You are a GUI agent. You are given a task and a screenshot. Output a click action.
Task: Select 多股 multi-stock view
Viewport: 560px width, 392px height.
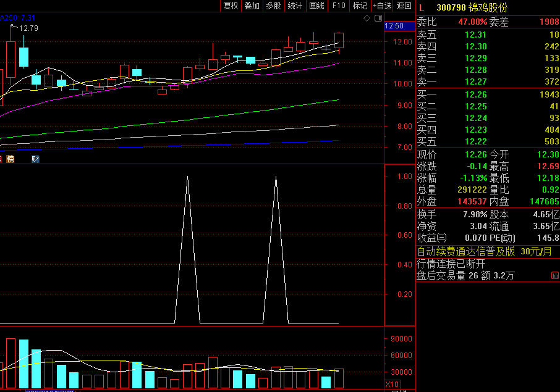(x=274, y=6)
